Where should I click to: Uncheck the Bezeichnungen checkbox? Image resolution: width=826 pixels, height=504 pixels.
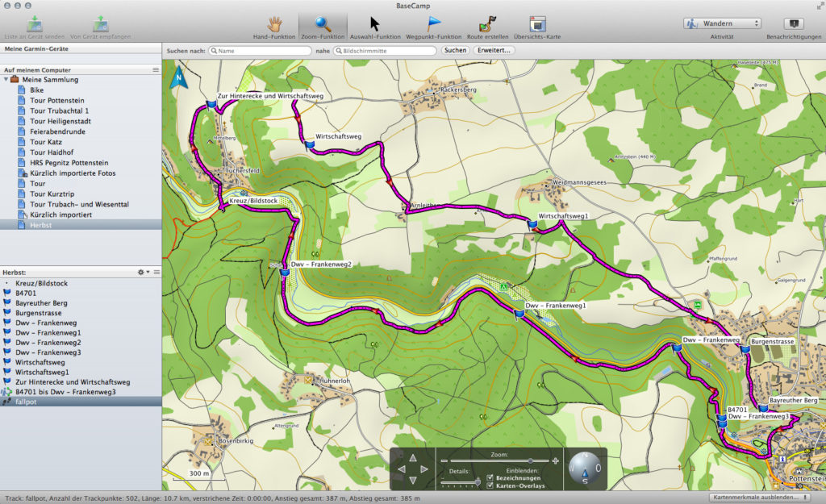(x=490, y=478)
